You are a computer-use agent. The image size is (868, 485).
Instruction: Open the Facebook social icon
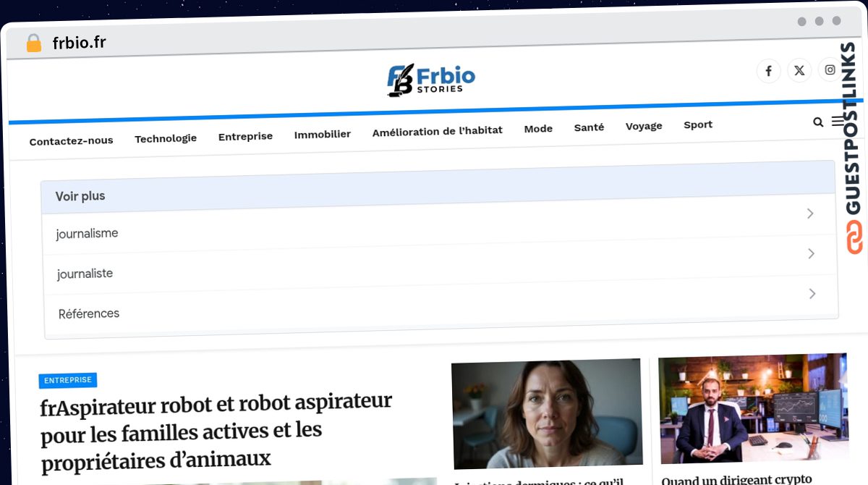(x=768, y=71)
